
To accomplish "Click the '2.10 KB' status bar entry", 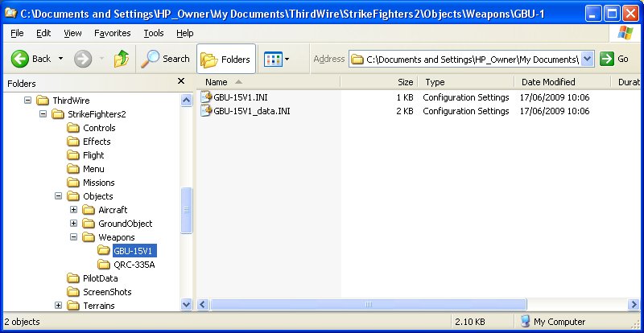I will (470, 322).
